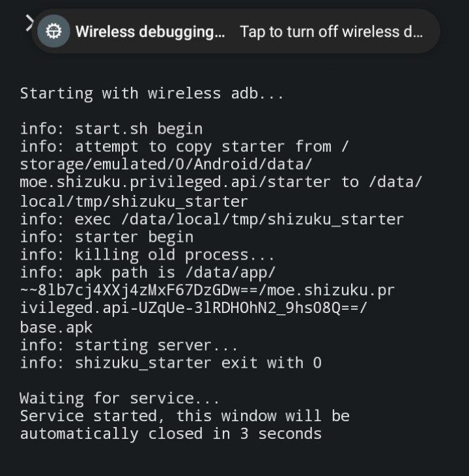Viewport: 469px width, 476px height.
Task: Click the "info: exec /data/local/tmp/shizuku_starter" line
Action: (212, 219)
